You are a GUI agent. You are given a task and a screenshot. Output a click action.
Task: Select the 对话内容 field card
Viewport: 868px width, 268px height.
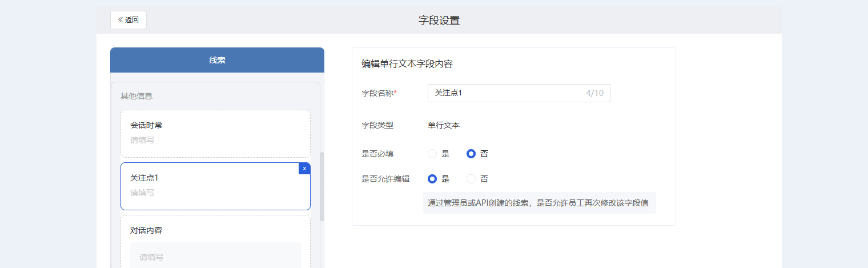[x=215, y=242]
